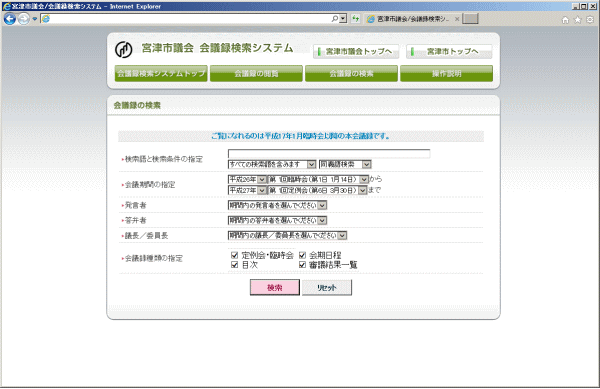Open the 会議録の閲覧 menu
The width and height of the screenshot is (600, 389).
click(256, 73)
